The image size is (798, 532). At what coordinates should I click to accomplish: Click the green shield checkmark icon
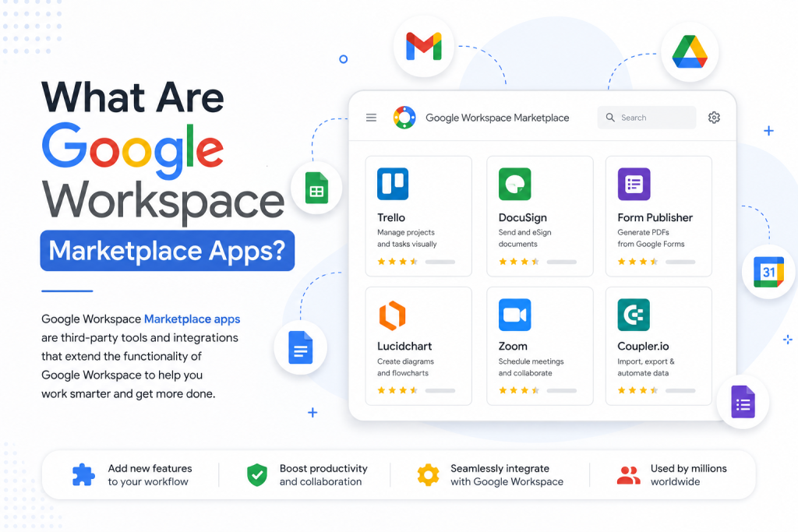257,475
